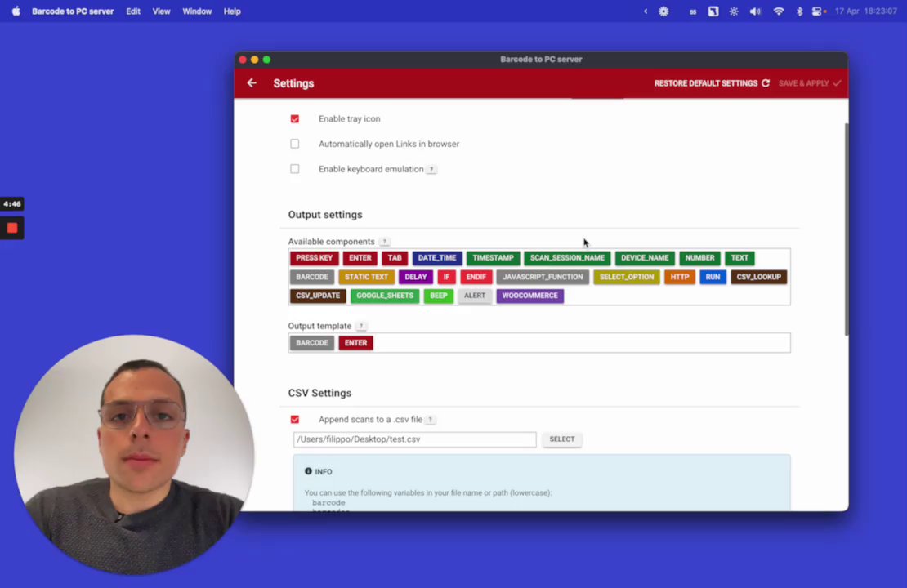Open help for keyboard emulation

click(431, 169)
